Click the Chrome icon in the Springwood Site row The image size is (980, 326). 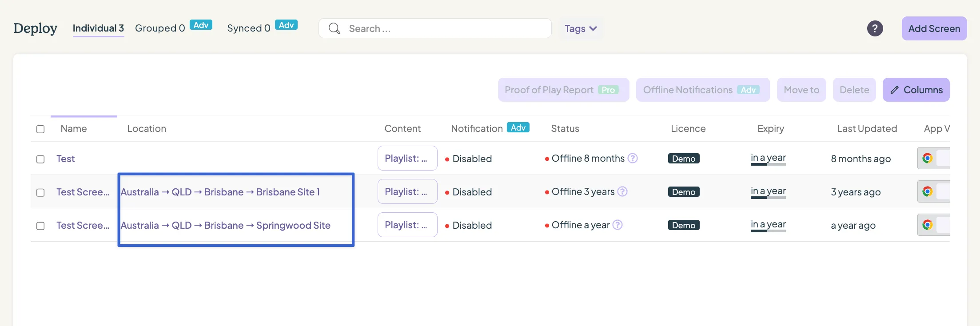click(927, 225)
